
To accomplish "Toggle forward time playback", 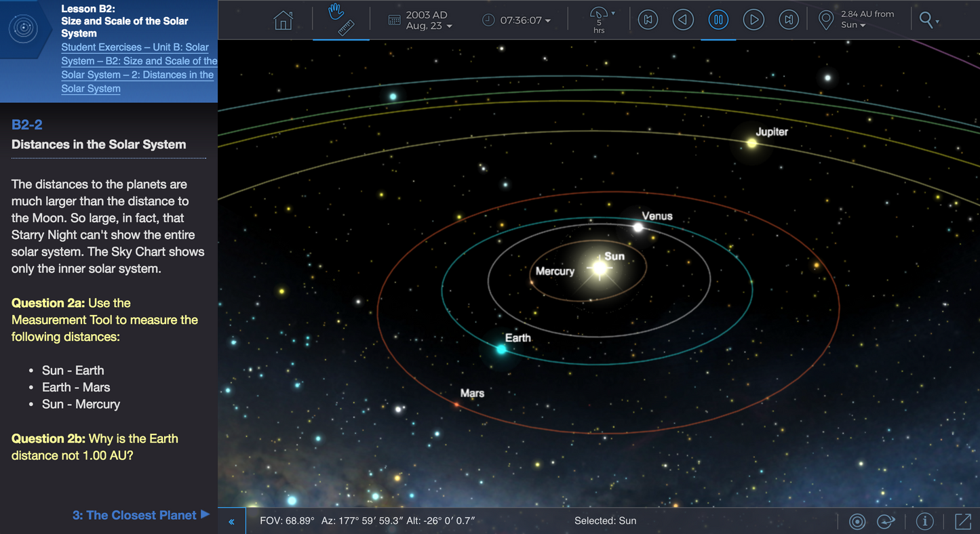I will (753, 20).
